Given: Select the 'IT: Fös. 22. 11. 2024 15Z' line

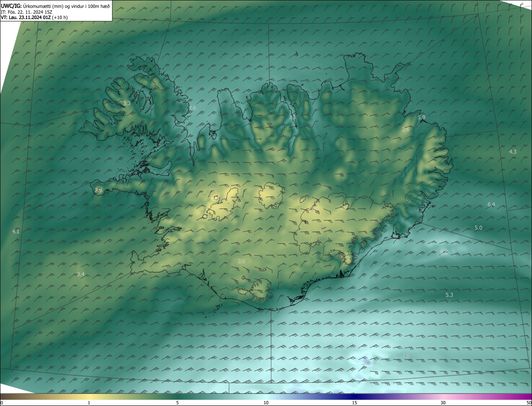Looking at the screenshot, I should click(x=27, y=12).
